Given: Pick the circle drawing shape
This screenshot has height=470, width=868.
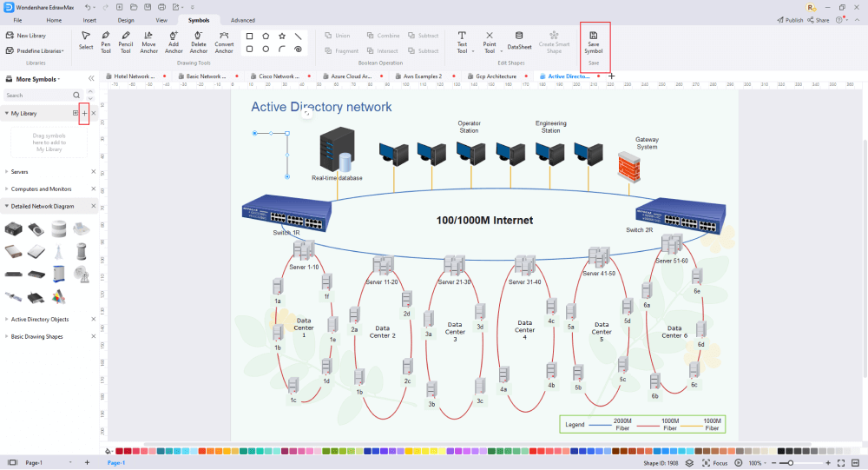Looking at the screenshot, I should (x=266, y=50).
